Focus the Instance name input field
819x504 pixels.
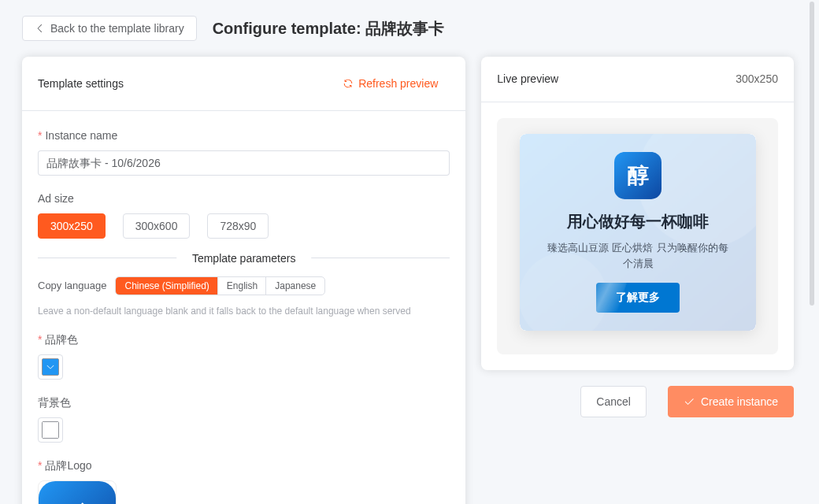[243, 163]
